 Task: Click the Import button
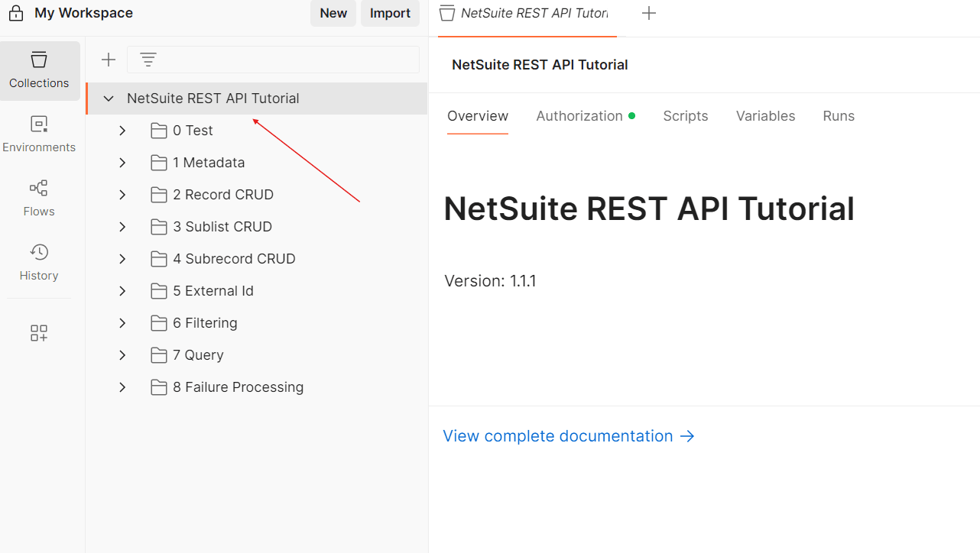[390, 13]
